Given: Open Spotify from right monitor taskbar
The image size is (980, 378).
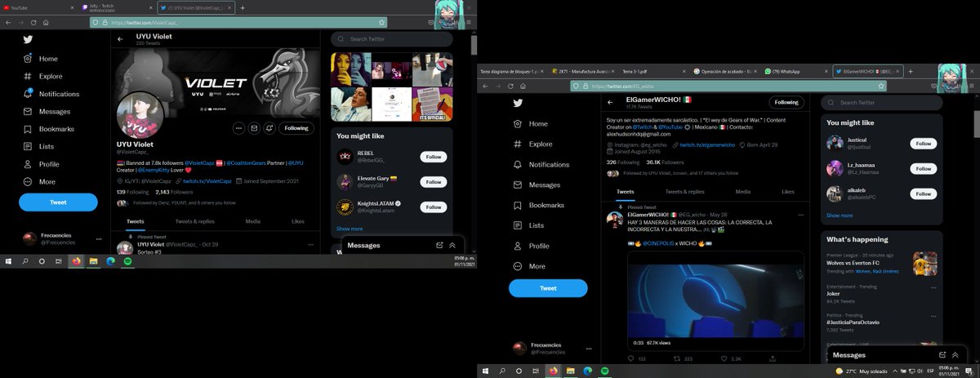Looking at the screenshot, I should point(604,371).
